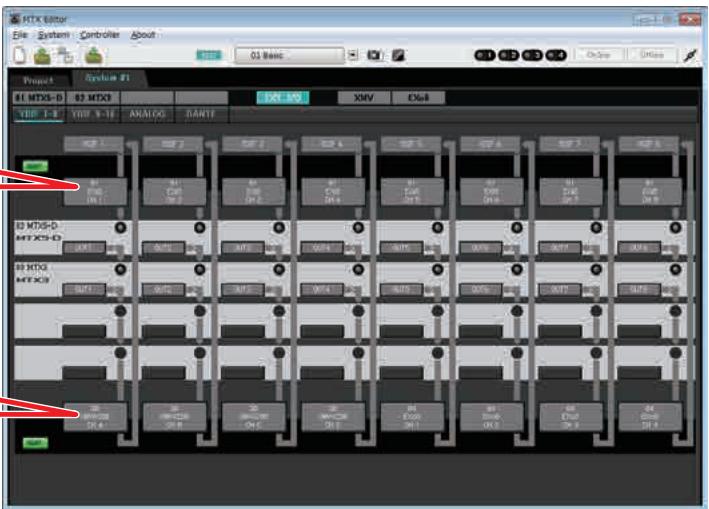Click the YDIF 4 column header
Viewport: 709px width, 509px height.
point(331,144)
